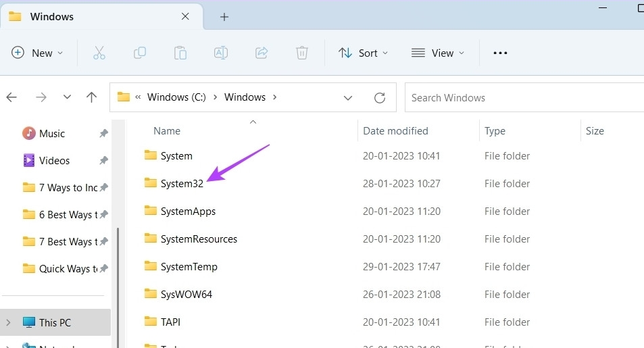Click SystemTemp date 29-01-2023 17:47

pyautogui.click(x=401, y=267)
